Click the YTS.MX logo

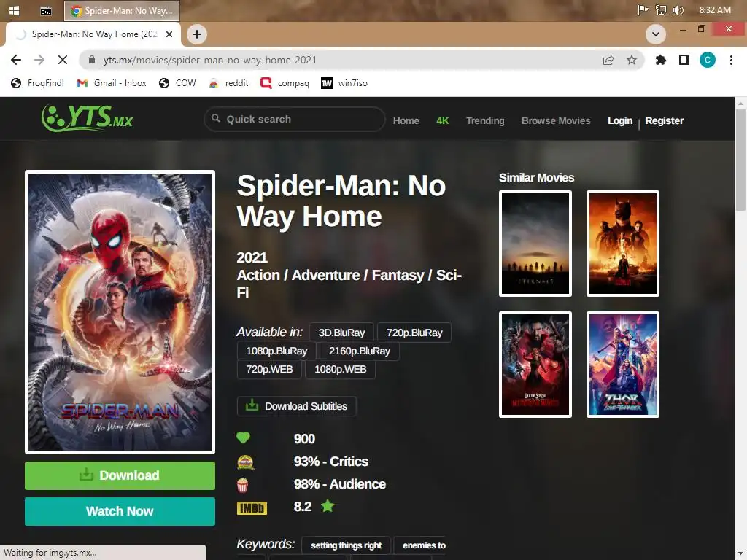[x=88, y=117]
